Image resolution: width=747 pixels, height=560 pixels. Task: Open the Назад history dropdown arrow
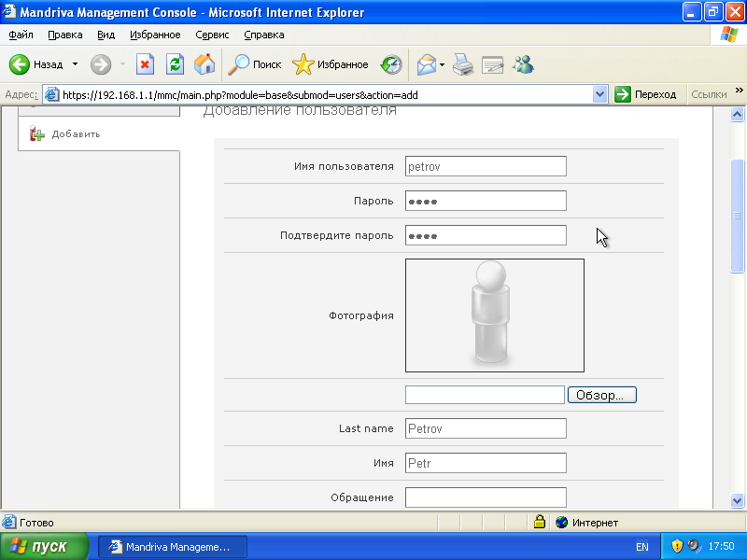(x=75, y=63)
